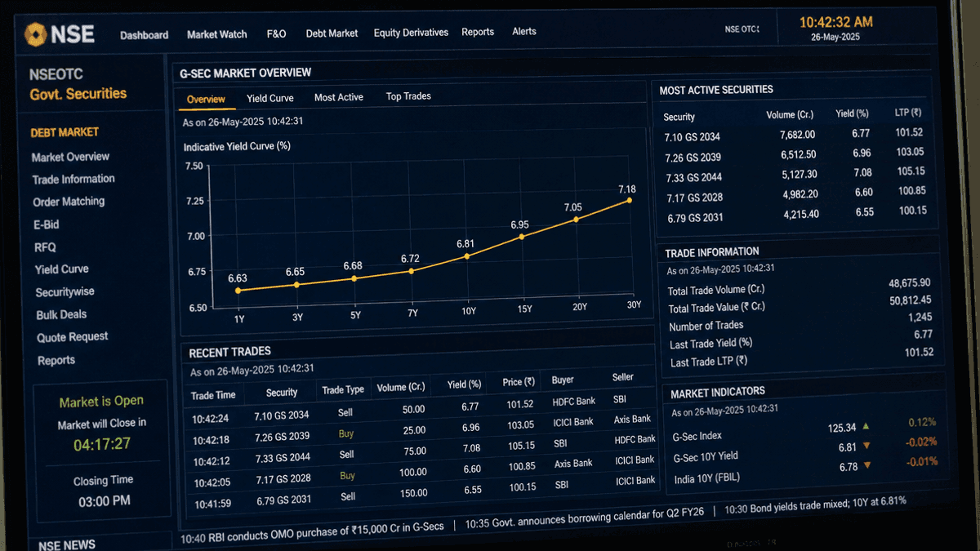
Task: Click the Buyer column header
Action: [x=563, y=380]
